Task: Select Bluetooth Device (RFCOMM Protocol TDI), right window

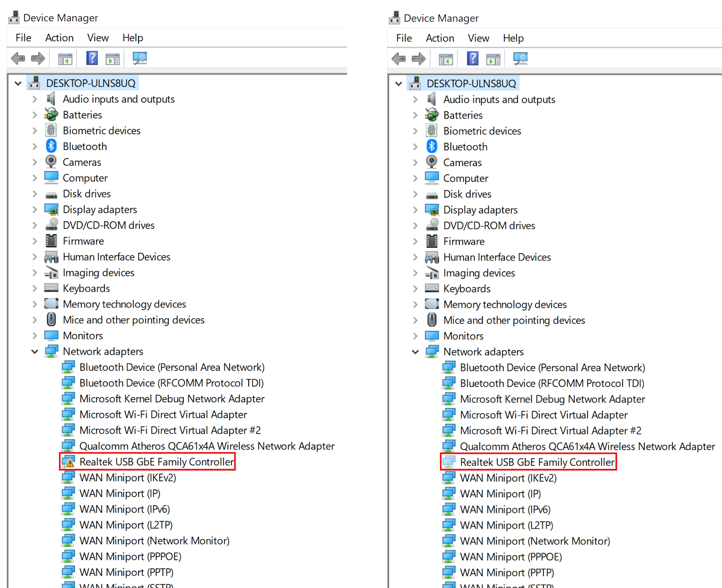Action: click(552, 383)
